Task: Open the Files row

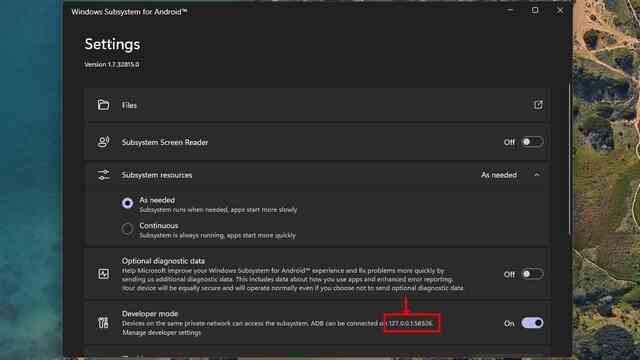Action: [x=317, y=105]
